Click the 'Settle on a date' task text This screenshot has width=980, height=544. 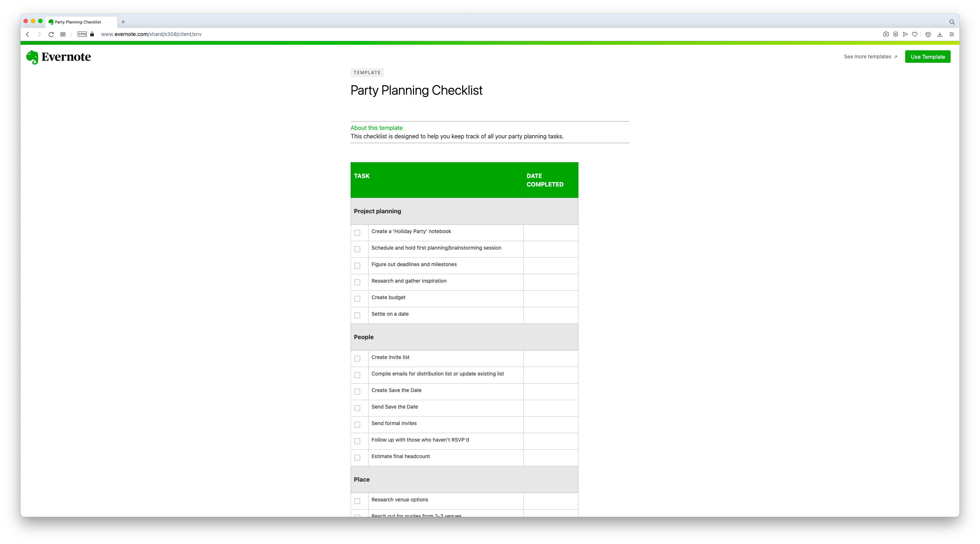coord(390,314)
